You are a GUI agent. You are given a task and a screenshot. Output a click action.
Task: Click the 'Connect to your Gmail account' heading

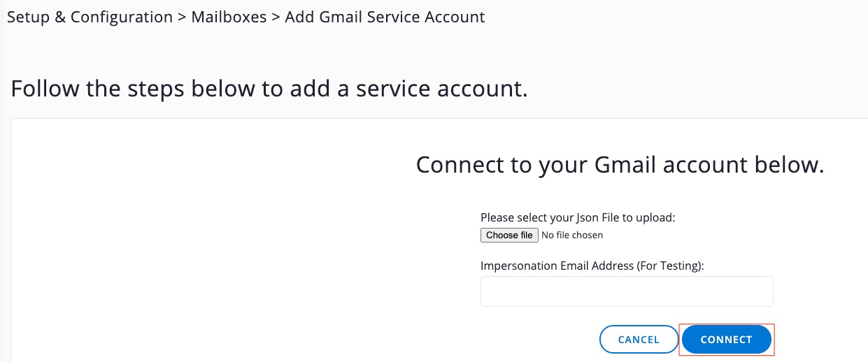click(x=620, y=166)
